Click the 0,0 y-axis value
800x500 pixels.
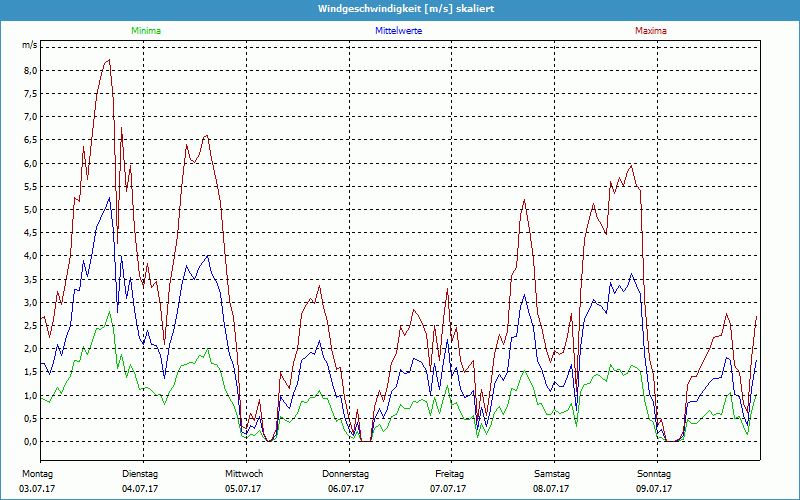click(31, 441)
